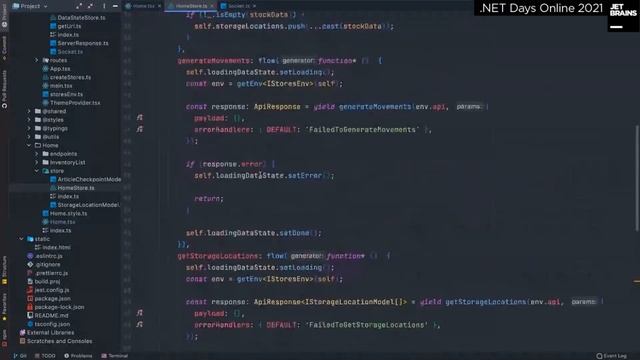This screenshot has height=360, width=640.
Task: Close the HomeStore.ts editor tab
Action: tap(212, 6)
